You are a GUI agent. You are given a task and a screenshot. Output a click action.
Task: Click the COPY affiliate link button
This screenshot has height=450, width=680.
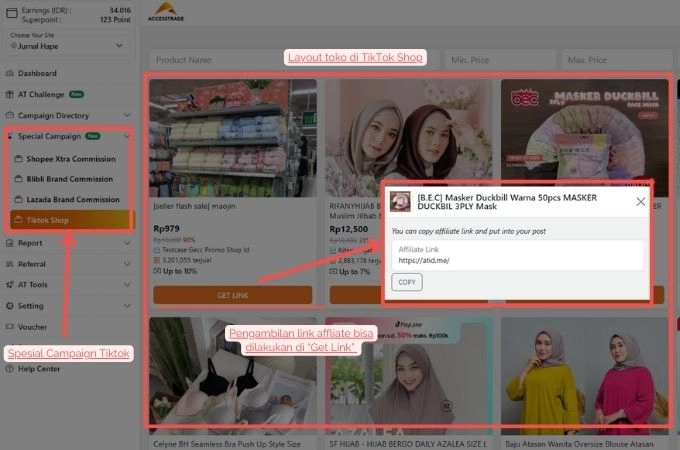point(407,282)
